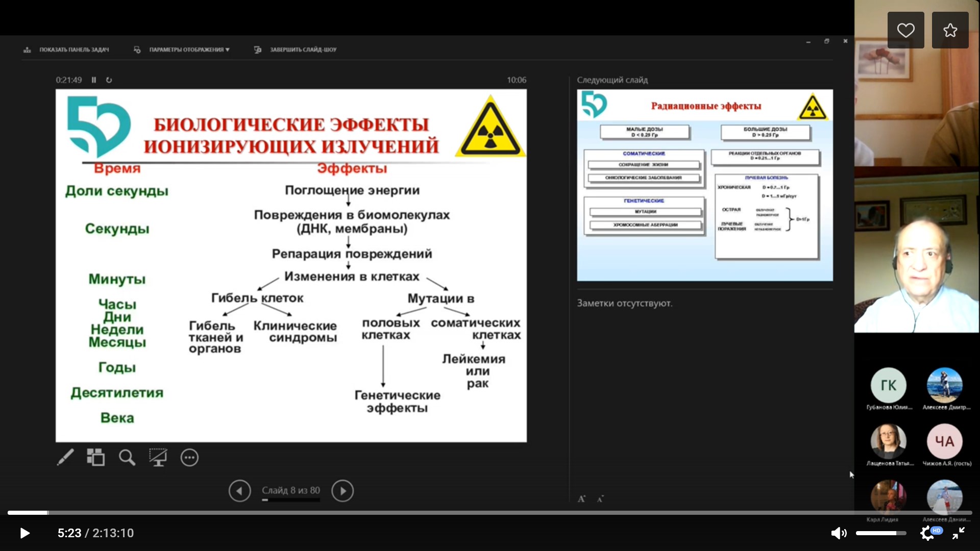Open the pen and laser pointer tools
Image resolution: width=980 pixels, height=551 pixels.
tap(65, 457)
